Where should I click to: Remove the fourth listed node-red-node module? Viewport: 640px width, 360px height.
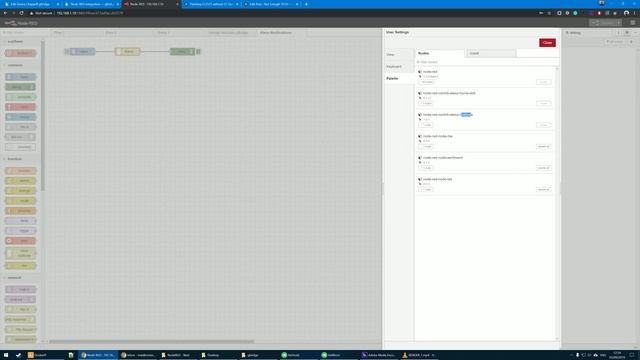543,146
